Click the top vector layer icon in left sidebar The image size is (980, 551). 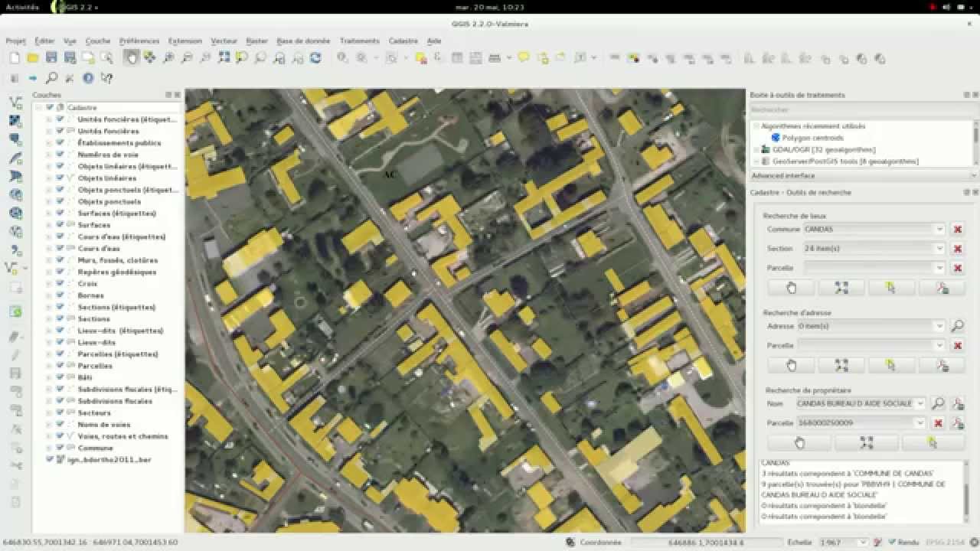point(15,102)
